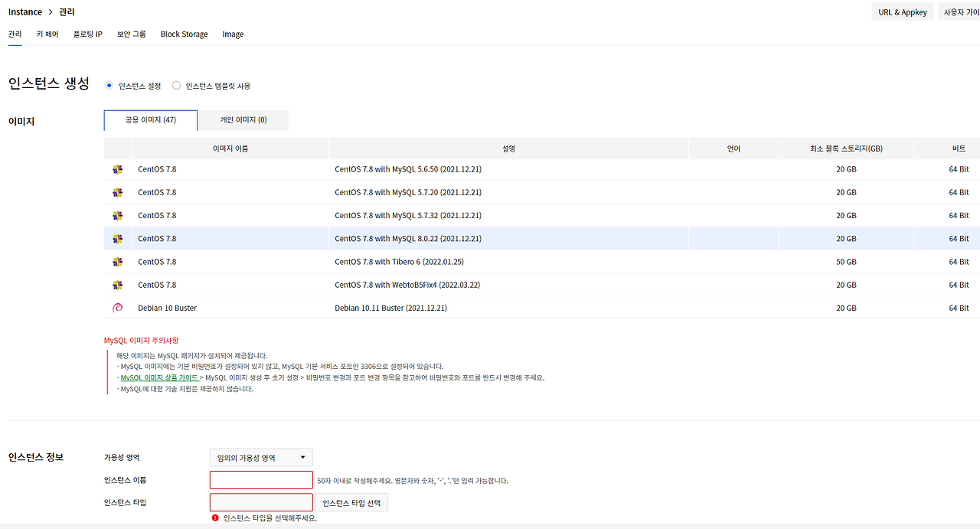The image size is (980, 529).
Task: Open the 임의의 가용성 영역 dropdown
Action: pos(261,457)
